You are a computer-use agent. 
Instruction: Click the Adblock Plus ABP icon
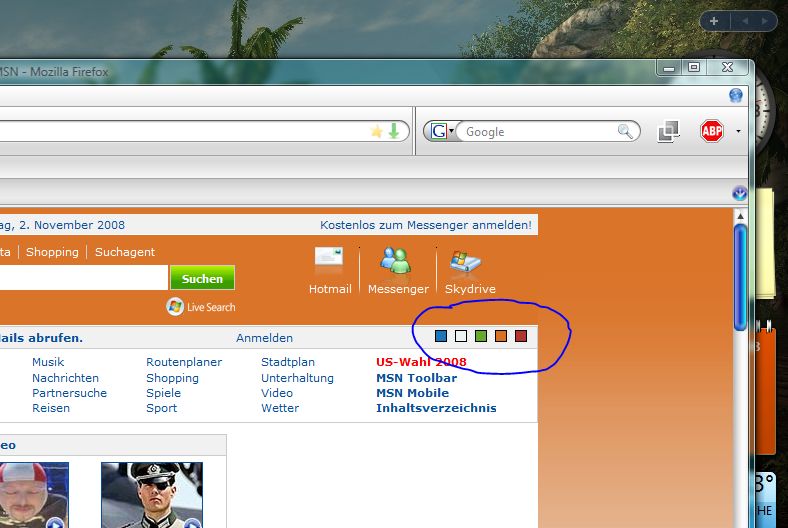[712, 132]
